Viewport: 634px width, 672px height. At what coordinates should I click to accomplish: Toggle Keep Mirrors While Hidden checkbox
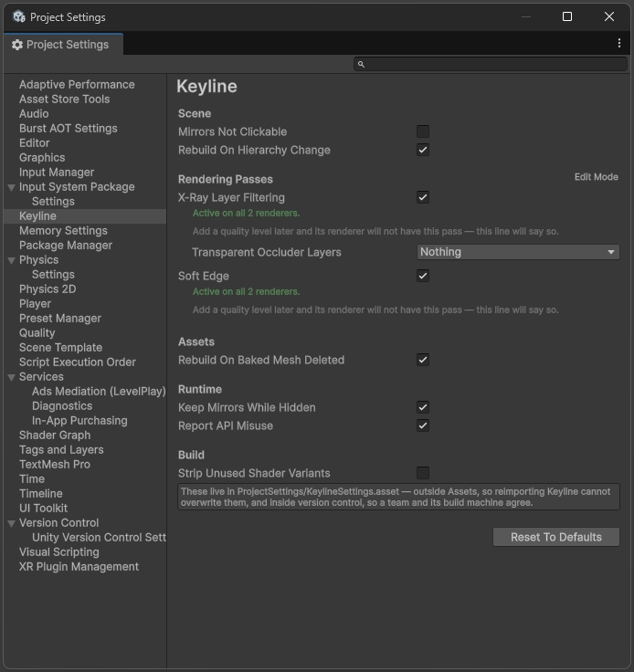tap(423, 407)
